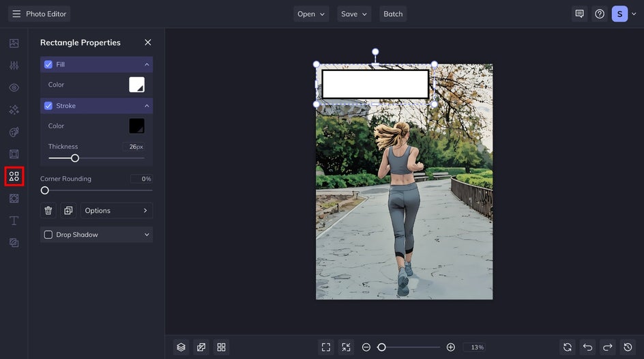The height and width of the screenshot is (359, 644).
Task: Close the Rectangle Properties panel
Action: [x=148, y=42]
